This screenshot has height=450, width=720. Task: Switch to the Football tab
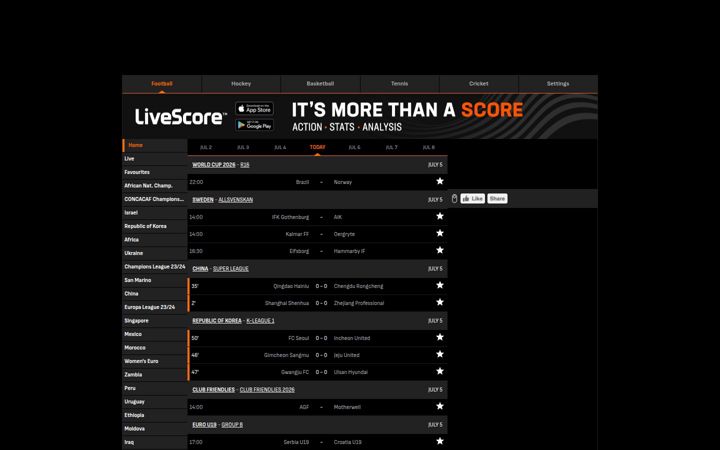point(162,84)
